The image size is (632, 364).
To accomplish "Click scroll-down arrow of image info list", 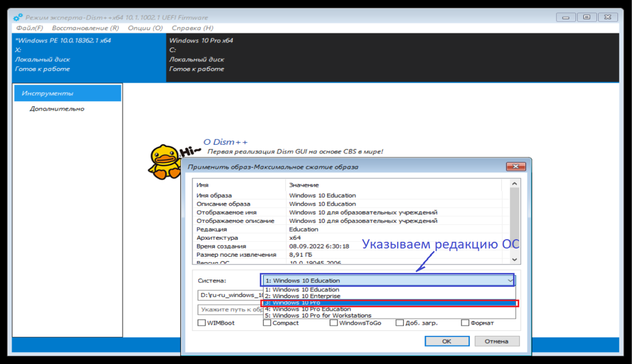I will [x=515, y=259].
